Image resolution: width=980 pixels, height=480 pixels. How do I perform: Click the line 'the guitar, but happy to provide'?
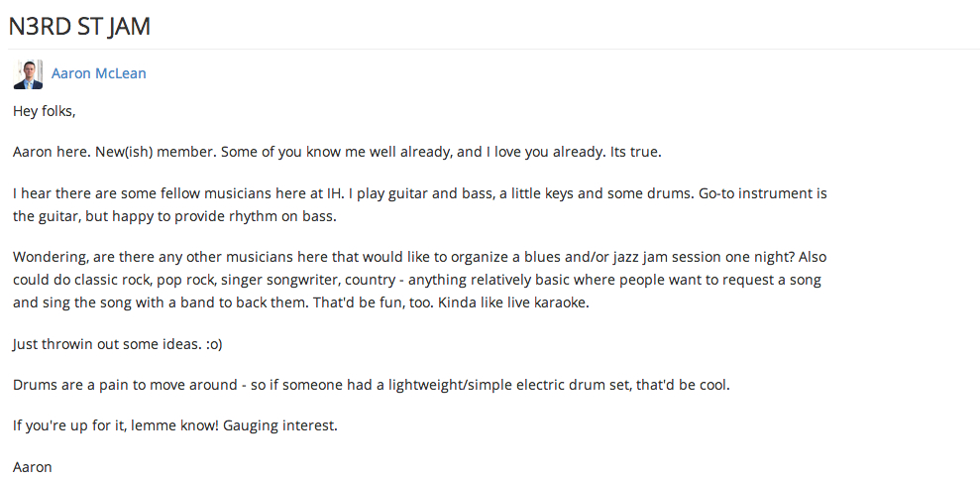[x=175, y=217]
